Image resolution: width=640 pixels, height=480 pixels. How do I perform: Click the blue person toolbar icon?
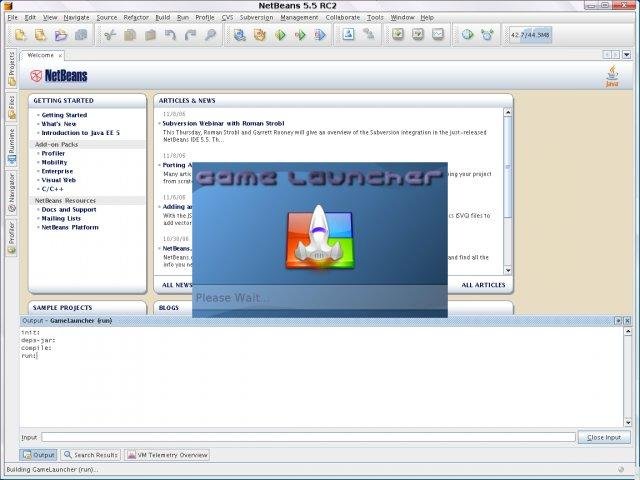[x=348, y=34]
